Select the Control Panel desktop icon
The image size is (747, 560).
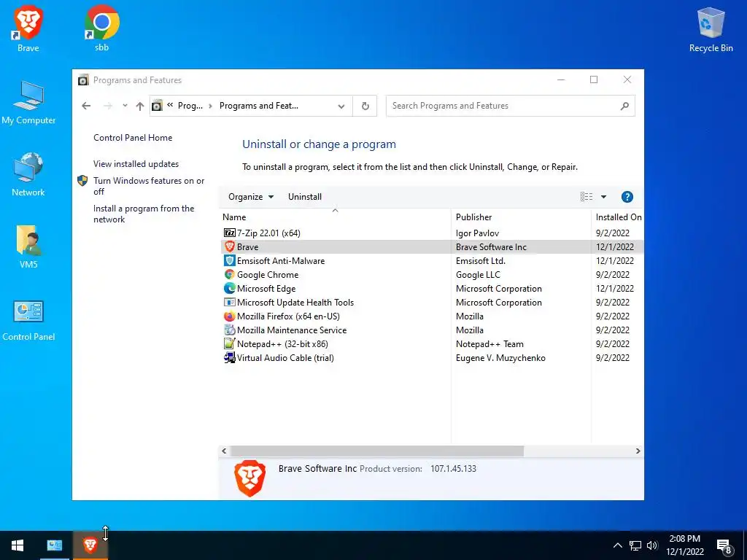coord(28,320)
